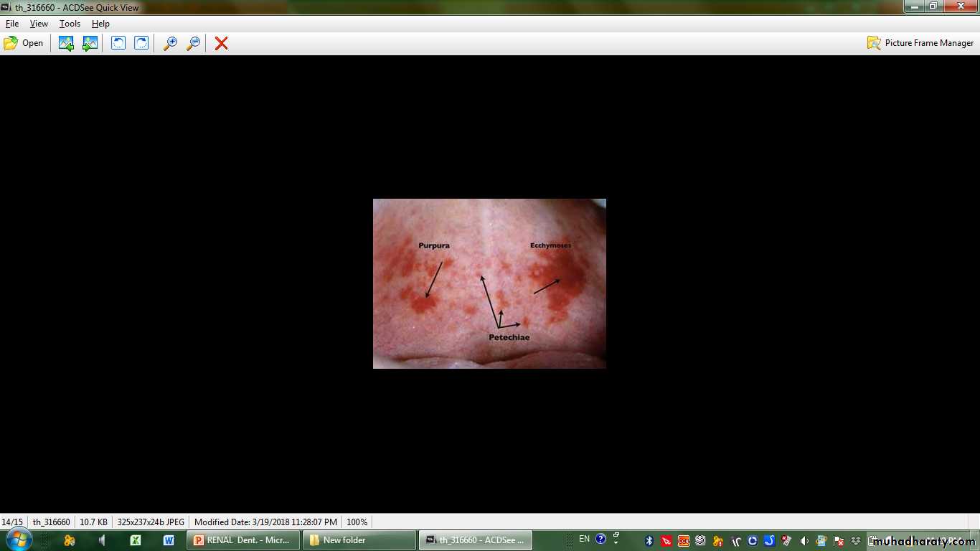This screenshot has height=551, width=980.
Task: Open the Picture Frame Manager
Action: coord(920,43)
